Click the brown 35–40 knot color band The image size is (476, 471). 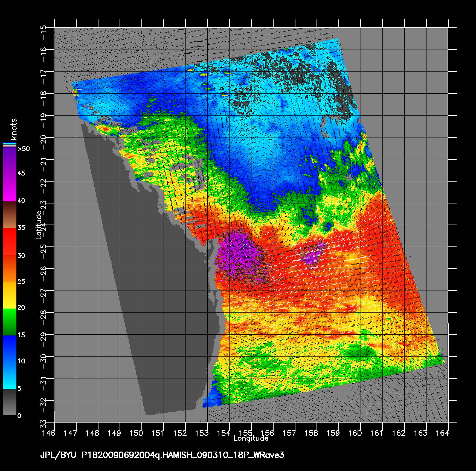click(10, 215)
